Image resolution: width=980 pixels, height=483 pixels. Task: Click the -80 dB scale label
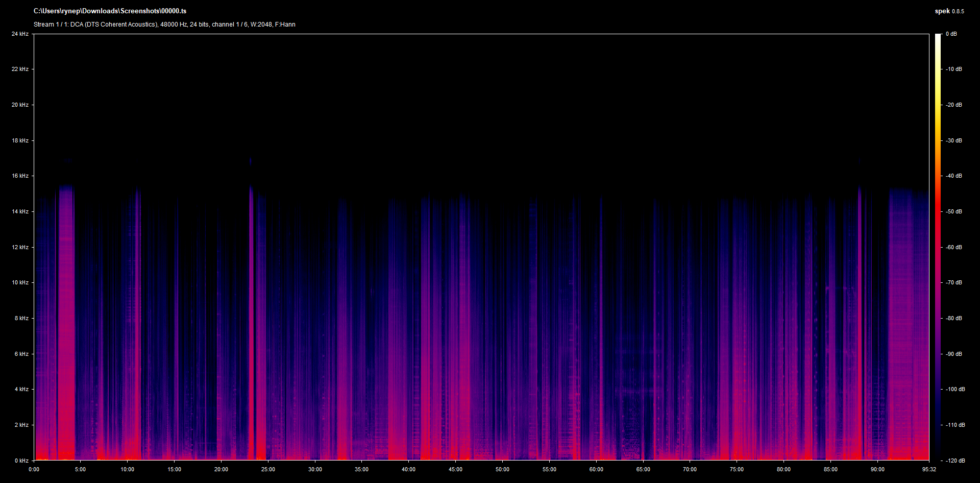953,319
